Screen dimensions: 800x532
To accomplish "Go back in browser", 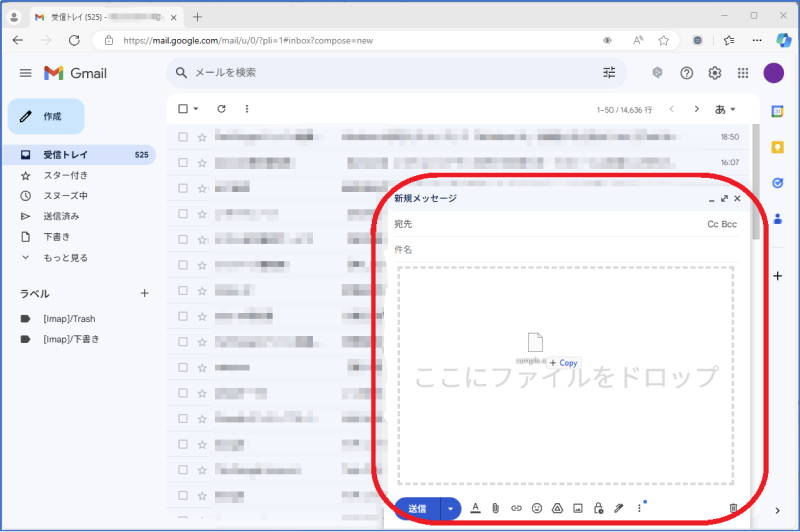I will 18,40.
